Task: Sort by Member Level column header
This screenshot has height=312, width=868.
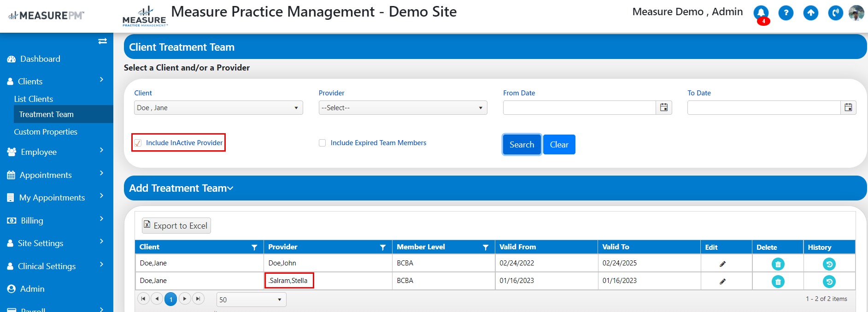Action: click(x=421, y=247)
